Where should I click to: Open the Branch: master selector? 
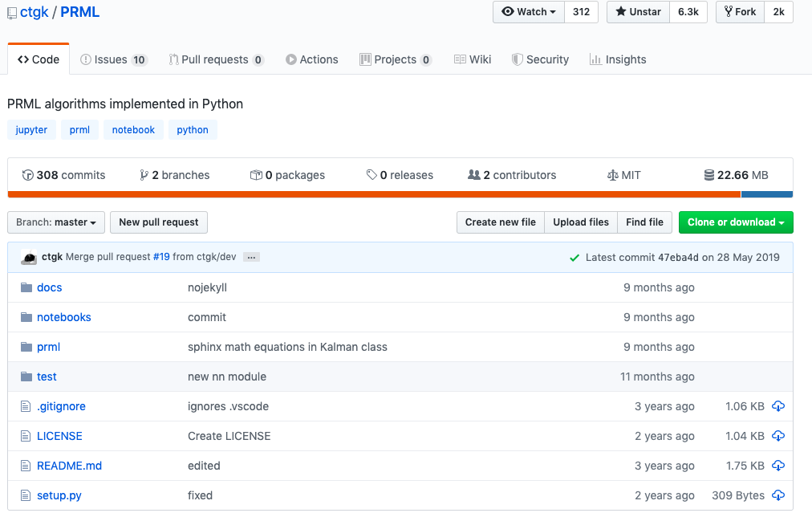point(55,222)
